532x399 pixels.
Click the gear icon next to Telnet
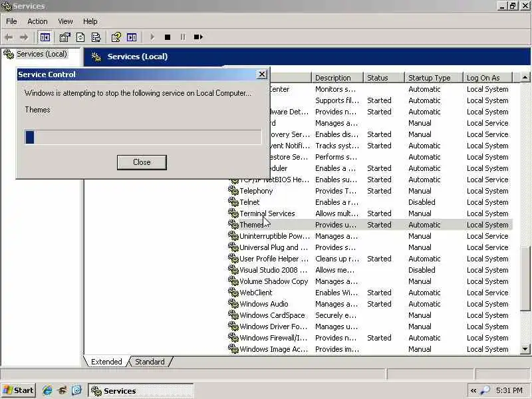[233, 202]
